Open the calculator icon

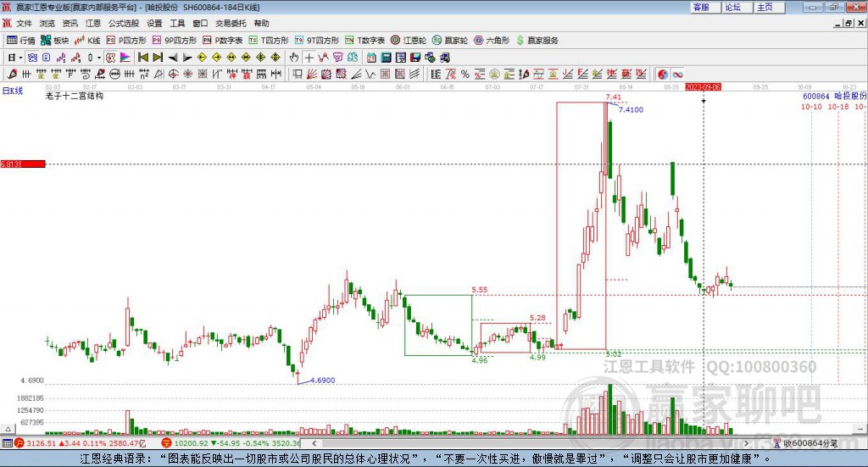coord(386,58)
